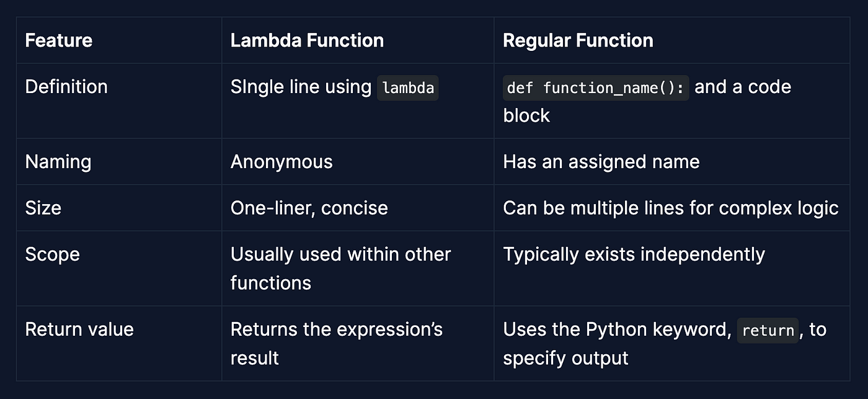Image resolution: width=868 pixels, height=399 pixels.
Task: Click the Scope row label
Action: [52, 254]
